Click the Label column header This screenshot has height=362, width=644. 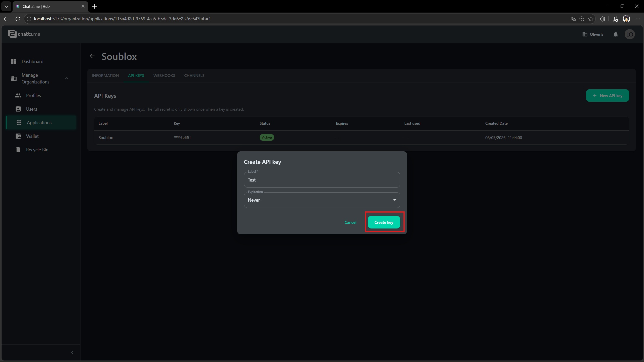[x=103, y=123]
